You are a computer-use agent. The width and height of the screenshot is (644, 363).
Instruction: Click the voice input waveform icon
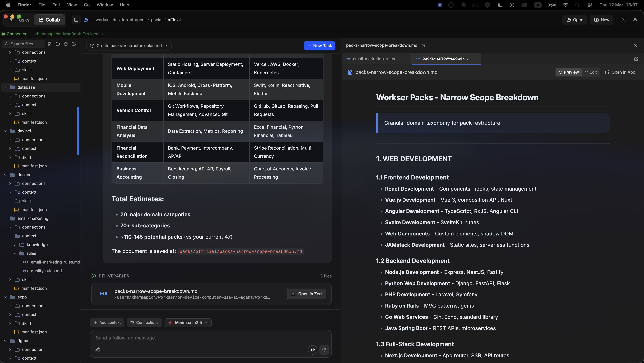coord(312,350)
